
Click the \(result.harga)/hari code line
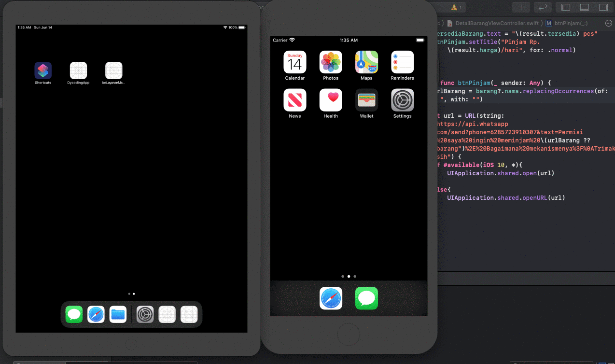point(511,50)
